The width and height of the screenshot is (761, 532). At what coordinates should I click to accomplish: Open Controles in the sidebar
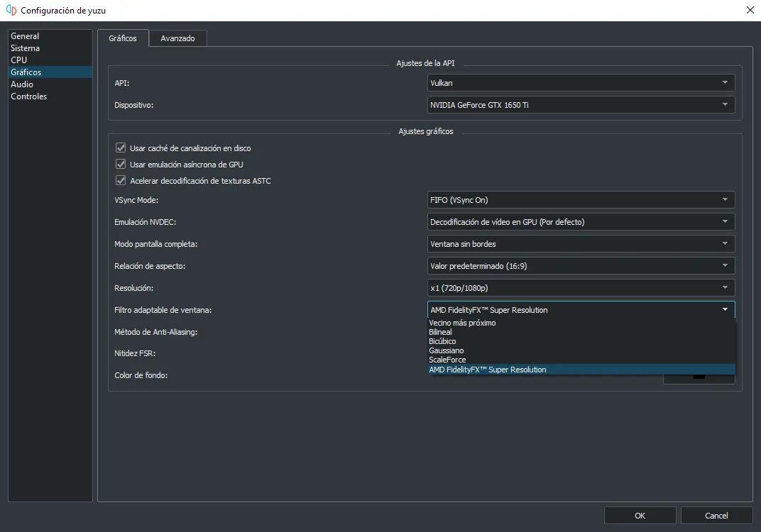click(29, 96)
